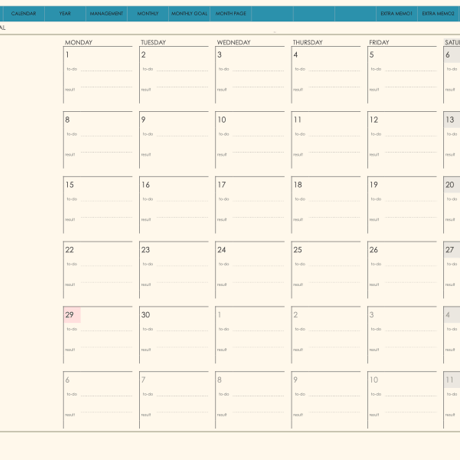
Task: Open the EXTRA MEMO1 tab
Action: [396, 14]
